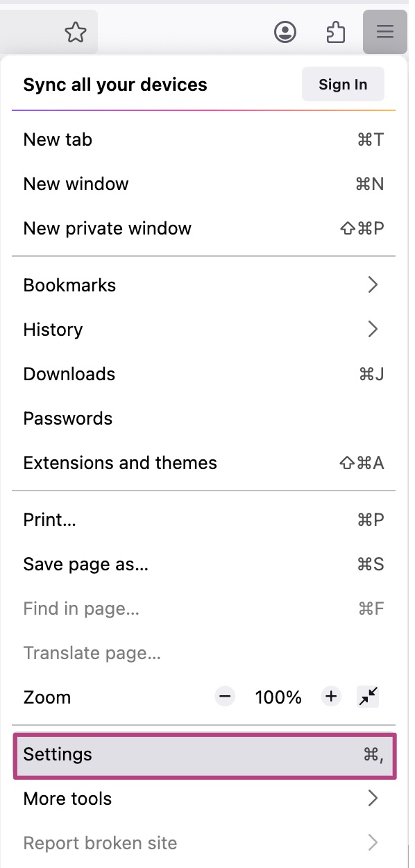The image size is (415, 868).
Task: Open Settings from the menu
Action: (x=205, y=755)
